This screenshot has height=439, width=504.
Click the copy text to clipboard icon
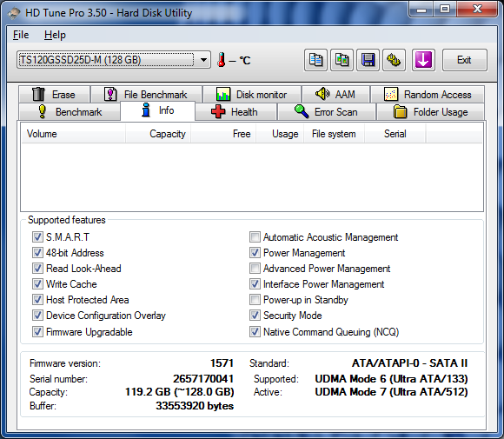315,60
